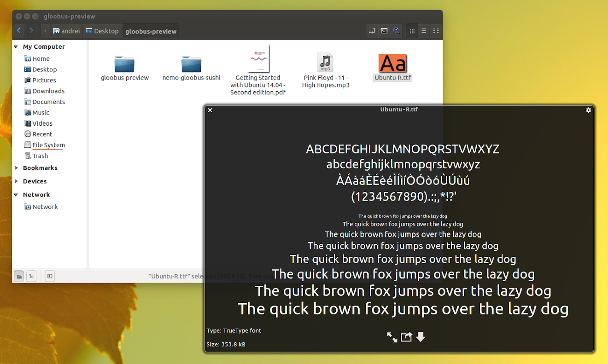Expand the Devices section
Image resolution: width=608 pixels, height=364 pixels.
click(16, 181)
